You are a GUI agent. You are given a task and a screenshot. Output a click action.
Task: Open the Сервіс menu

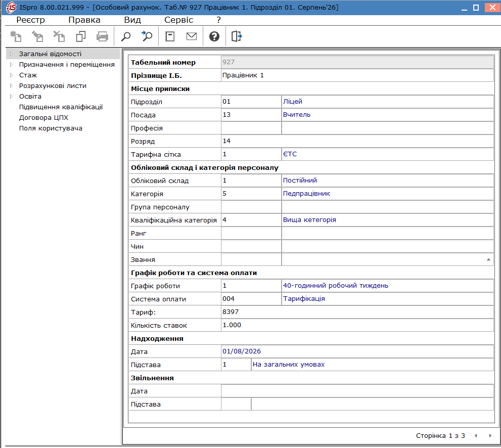tap(178, 20)
